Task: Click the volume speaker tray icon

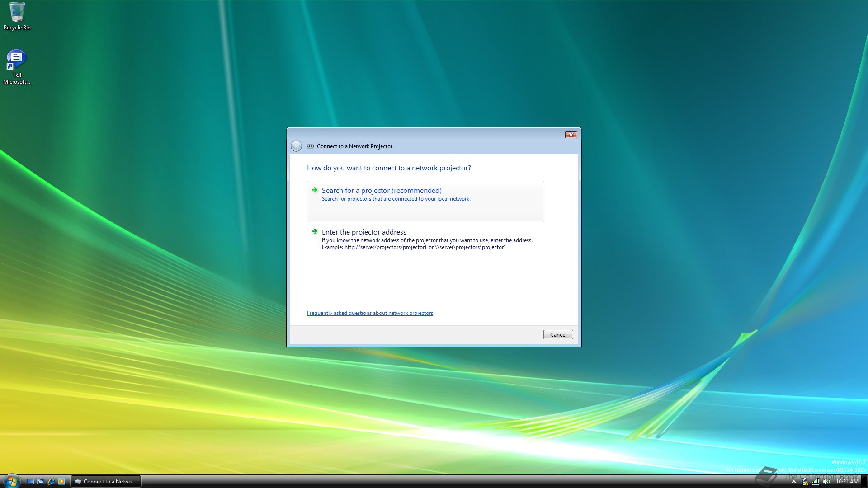Action: (827, 482)
